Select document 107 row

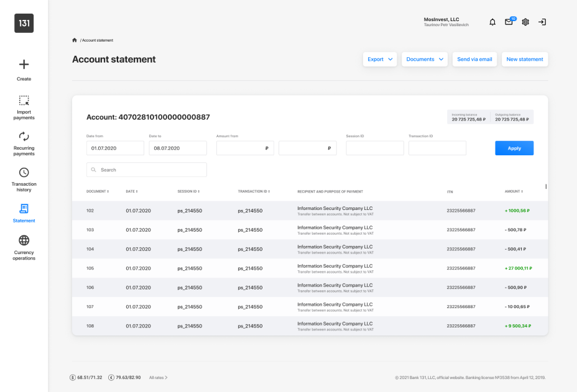[310, 307]
